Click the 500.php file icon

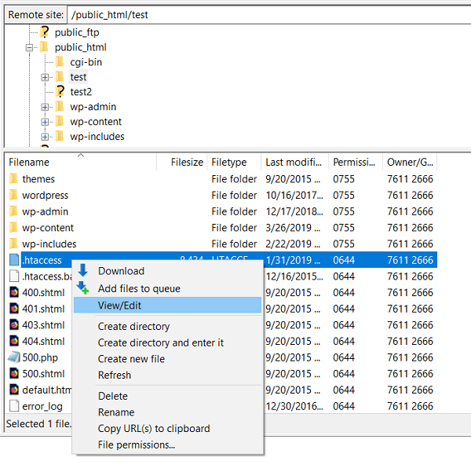pos(14,357)
